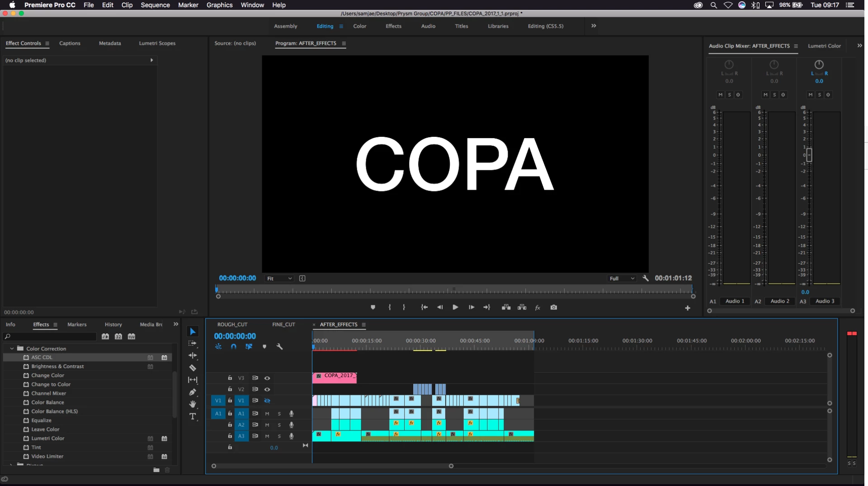Go to In point in Program monitor
Viewport: 868px width, 486px height.
[424, 307]
